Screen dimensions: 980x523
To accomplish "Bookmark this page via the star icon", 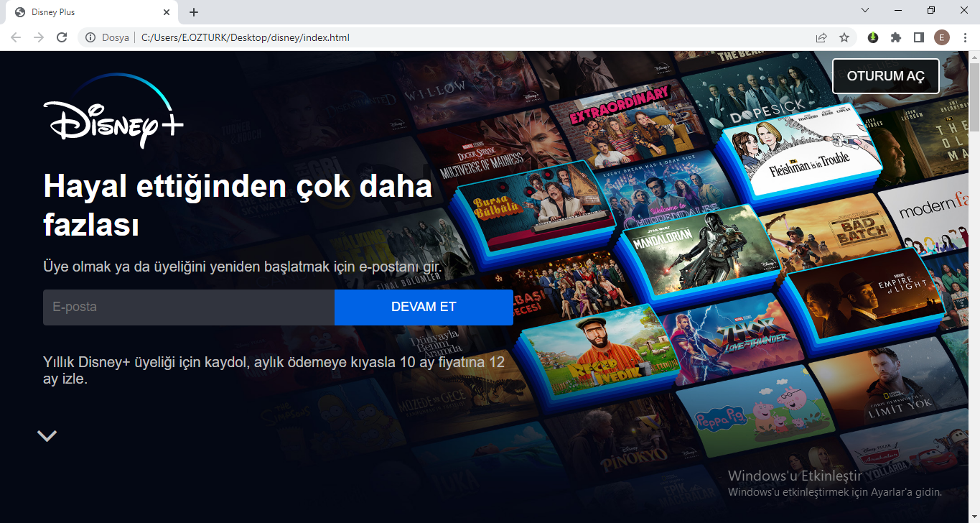I will (844, 37).
